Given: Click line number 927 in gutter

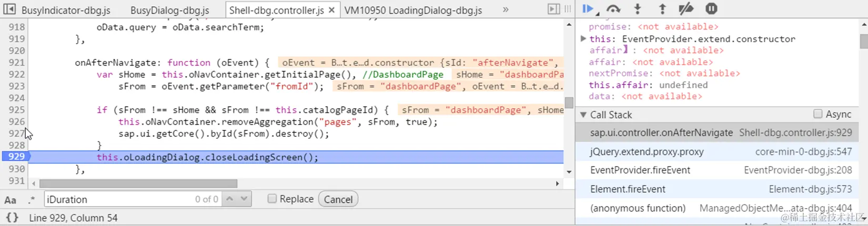Looking at the screenshot, I should pyautogui.click(x=16, y=133).
